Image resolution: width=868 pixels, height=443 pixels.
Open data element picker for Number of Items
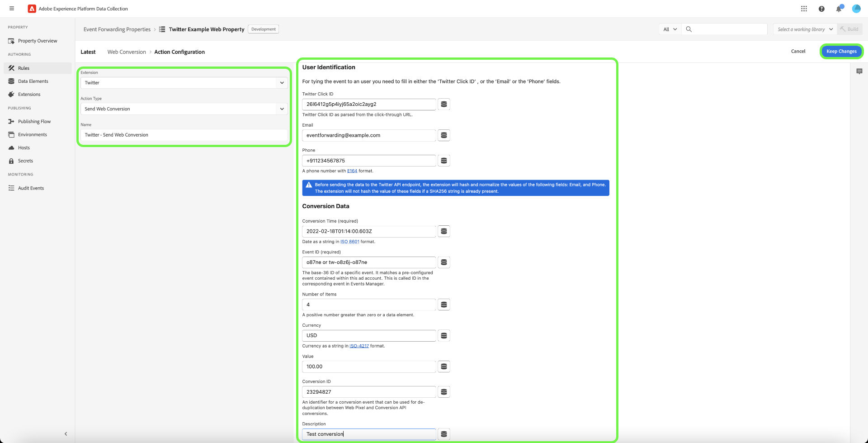coord(444,305)
